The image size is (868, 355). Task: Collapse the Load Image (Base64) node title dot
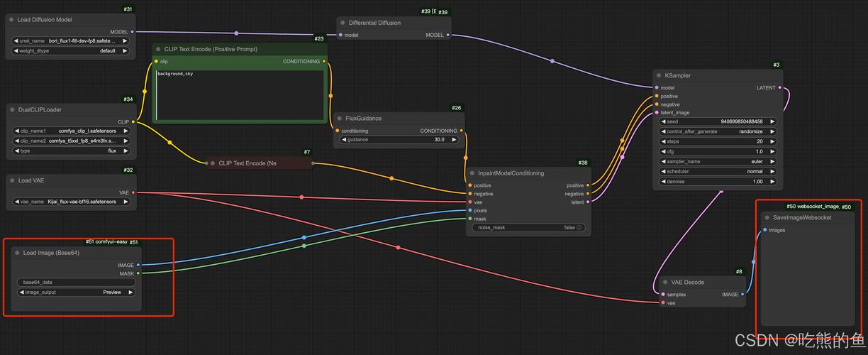(x=17, y=253)
